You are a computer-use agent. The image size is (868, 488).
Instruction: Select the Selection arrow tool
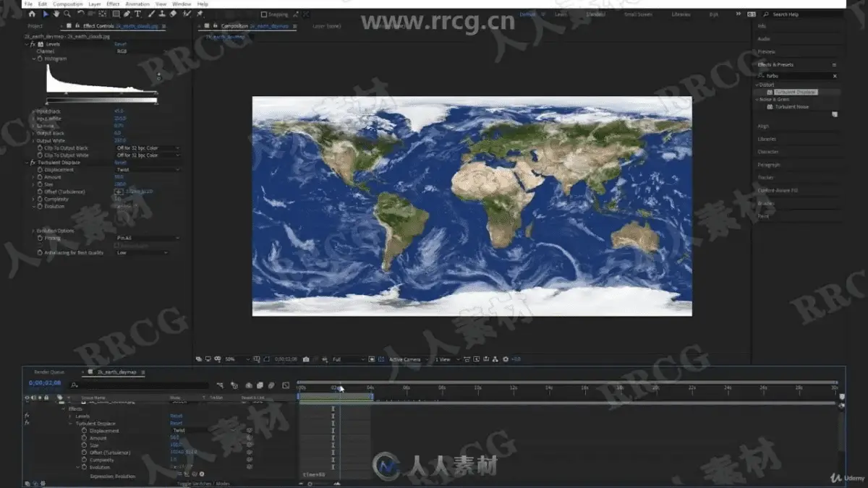pos(46,14)
